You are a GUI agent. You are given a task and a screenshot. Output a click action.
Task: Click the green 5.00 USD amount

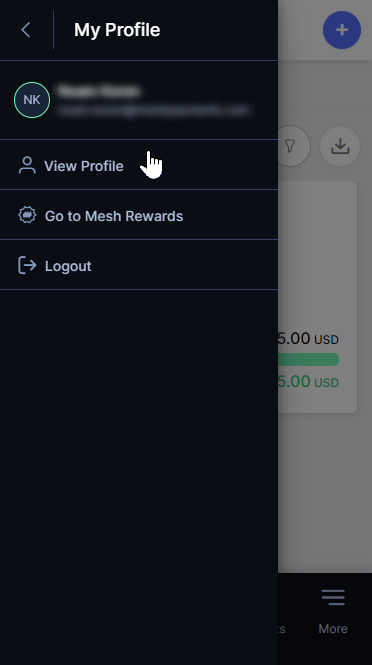[x=308, y=381]
